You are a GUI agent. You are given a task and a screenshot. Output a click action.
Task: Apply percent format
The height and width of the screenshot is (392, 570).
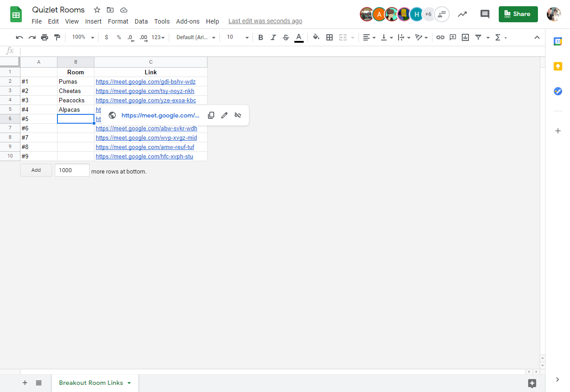coord(119,37)
